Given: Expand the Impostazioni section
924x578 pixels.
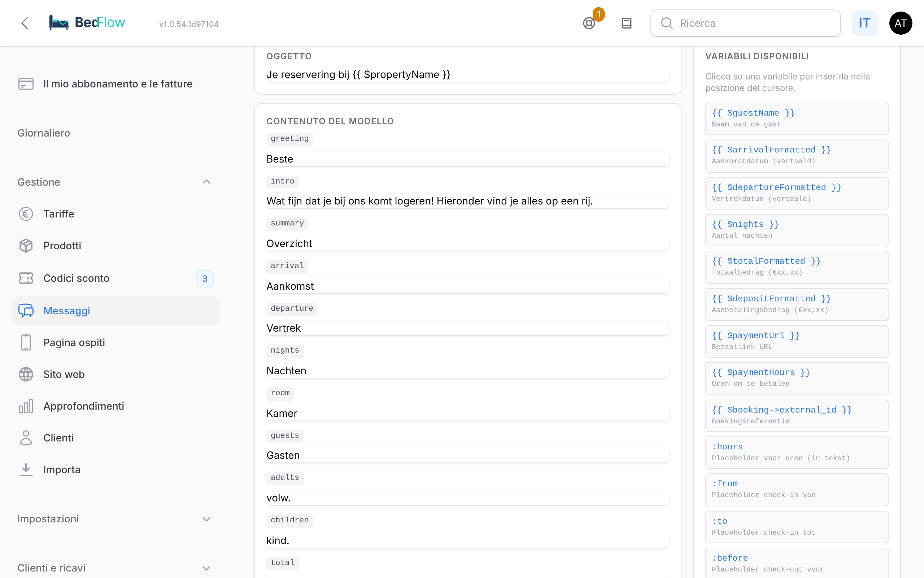Looking at the screenshot, I should click(206, 519).
